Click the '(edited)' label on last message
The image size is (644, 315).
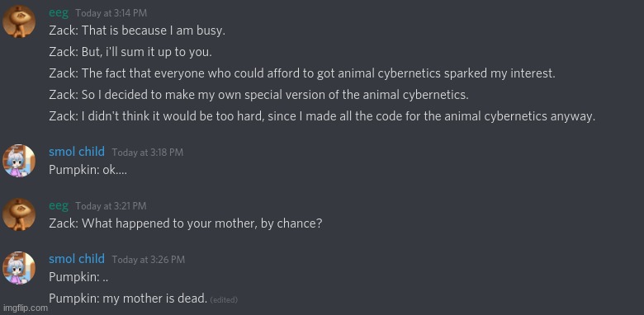click(x=224, y=300)
